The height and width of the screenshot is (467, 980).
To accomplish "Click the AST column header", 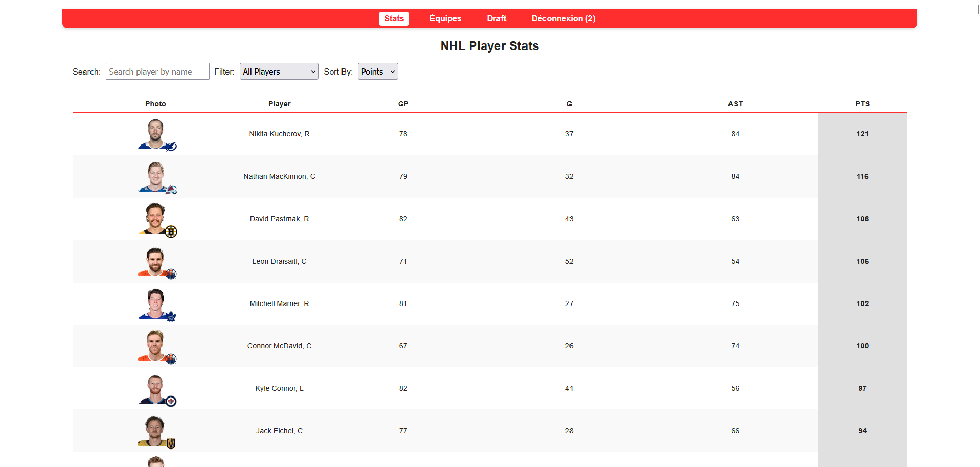I will [735, 104].
